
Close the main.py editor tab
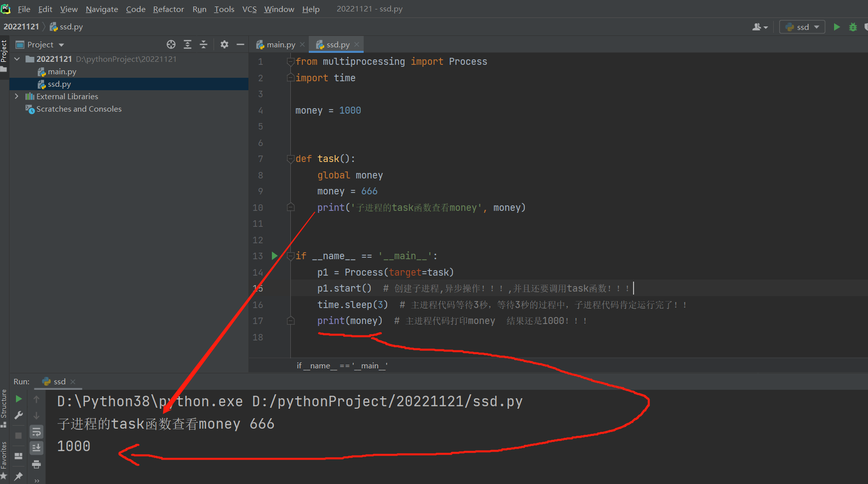click(x=302, y=44)
